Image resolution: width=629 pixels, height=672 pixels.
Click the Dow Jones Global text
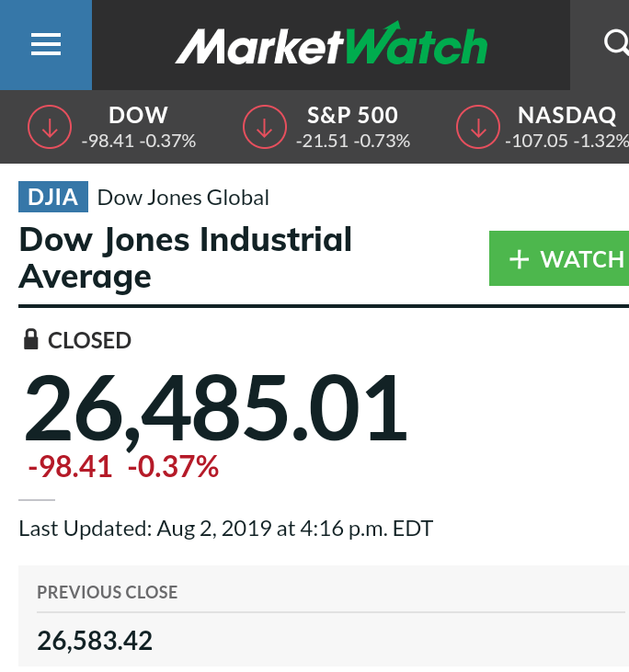(183, 198)
